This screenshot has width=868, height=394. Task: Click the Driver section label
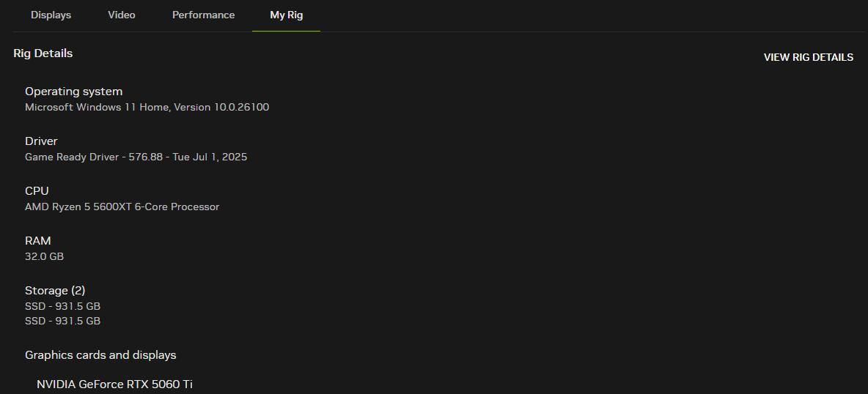(41, 141)
